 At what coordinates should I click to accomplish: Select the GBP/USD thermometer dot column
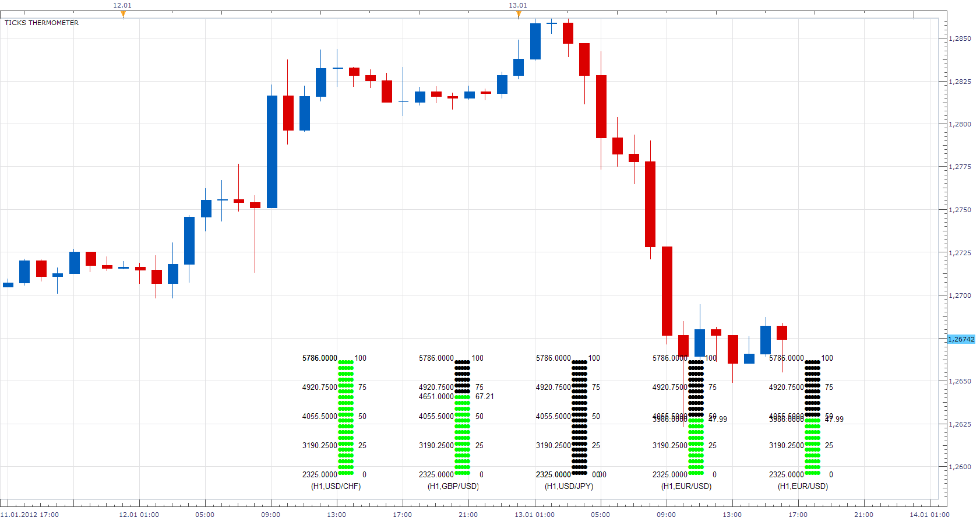[x=463, y=417]
